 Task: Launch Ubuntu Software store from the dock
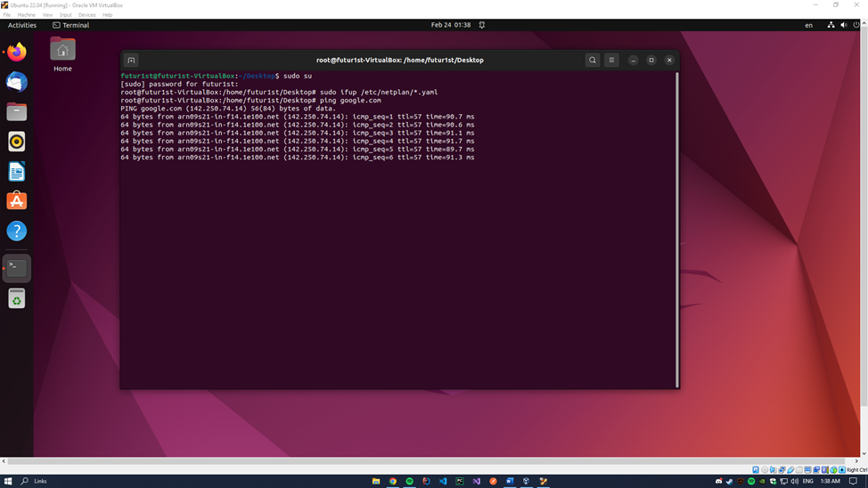17,201
